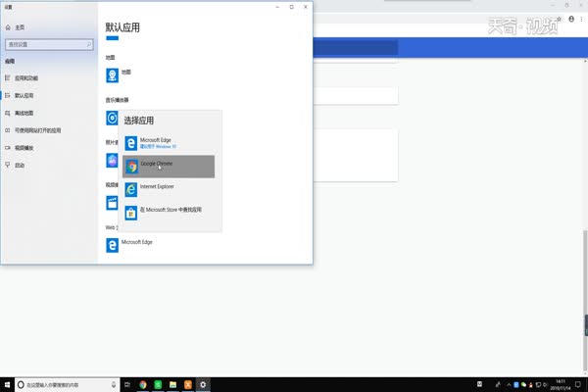The image size is (588, 392).
Task: Click the search magnifier in settings search box
Action: [x=89, y=45]
